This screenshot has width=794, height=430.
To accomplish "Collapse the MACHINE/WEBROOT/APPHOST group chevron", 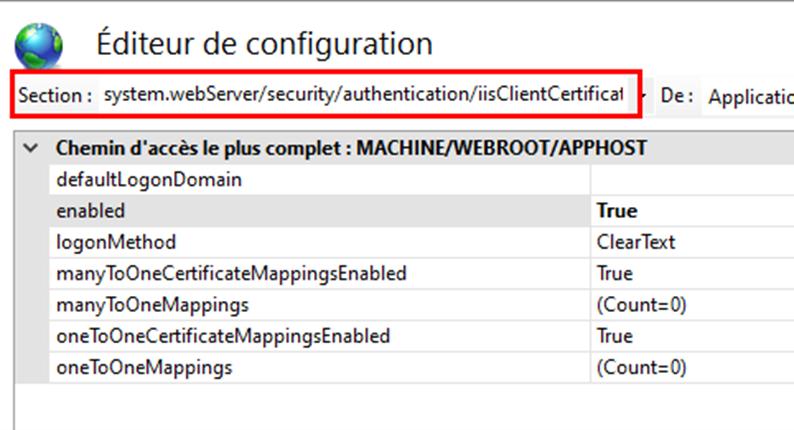I will 36,149.
